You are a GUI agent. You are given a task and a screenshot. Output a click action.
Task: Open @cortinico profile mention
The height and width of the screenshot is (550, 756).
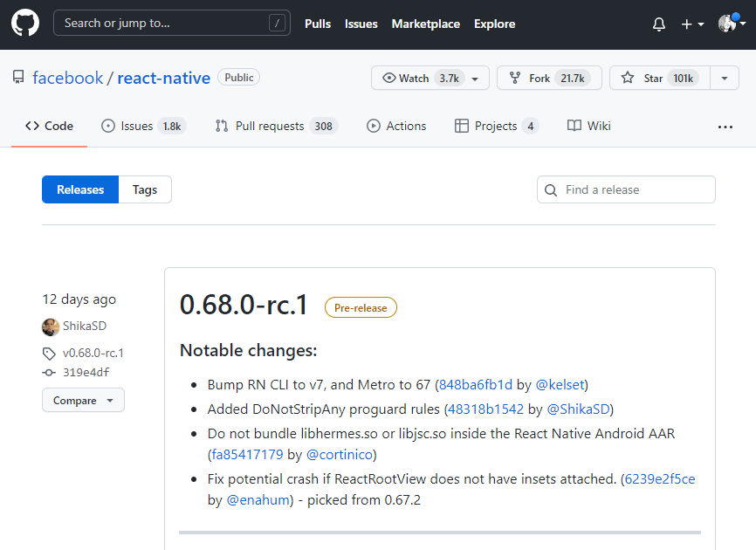click(x=340, y=455)
